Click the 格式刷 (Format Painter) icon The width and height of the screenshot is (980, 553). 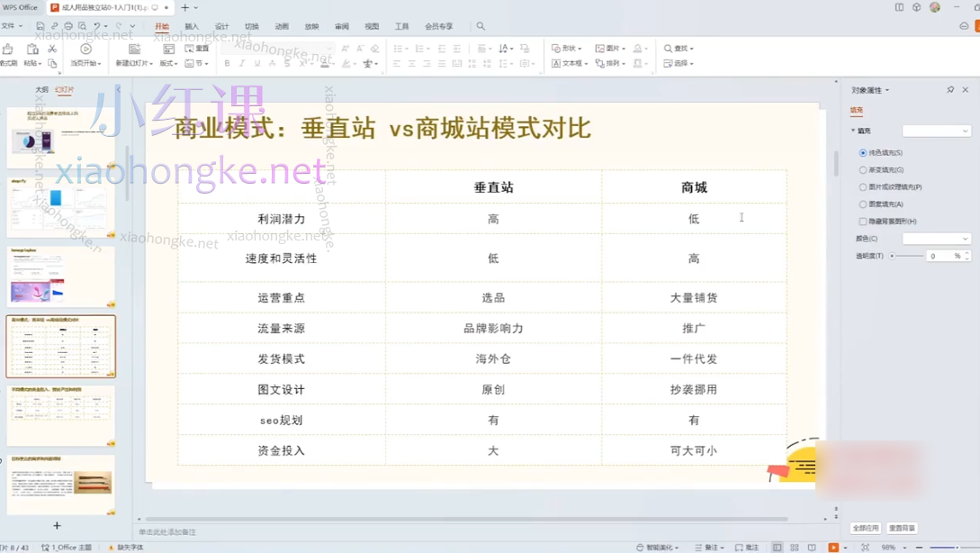click(9, 50)
